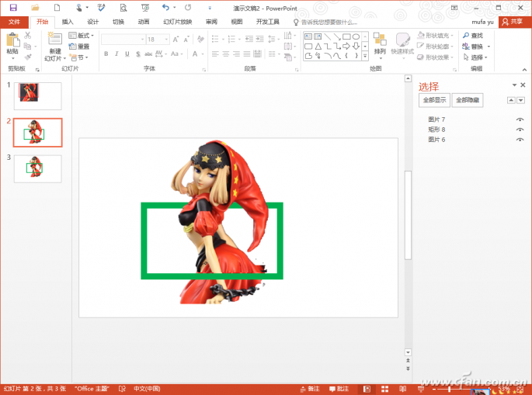Open the font name combo box
532x395 pixels.
(x=123, y=40)
